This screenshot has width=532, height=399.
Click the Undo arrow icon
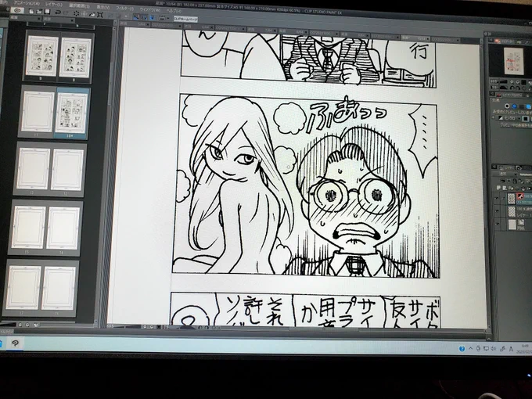pos(58,13)
